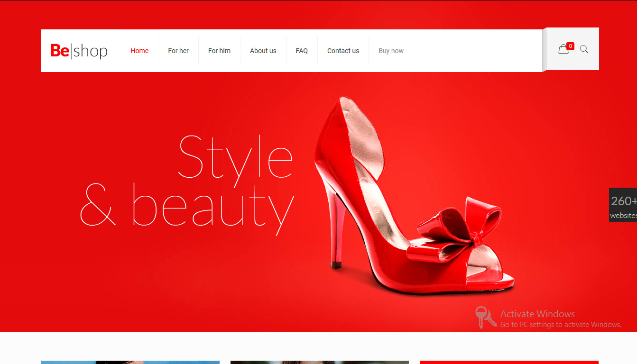Click the search magnifier icon
Screen dimensions: 637x364
point(584,49)
